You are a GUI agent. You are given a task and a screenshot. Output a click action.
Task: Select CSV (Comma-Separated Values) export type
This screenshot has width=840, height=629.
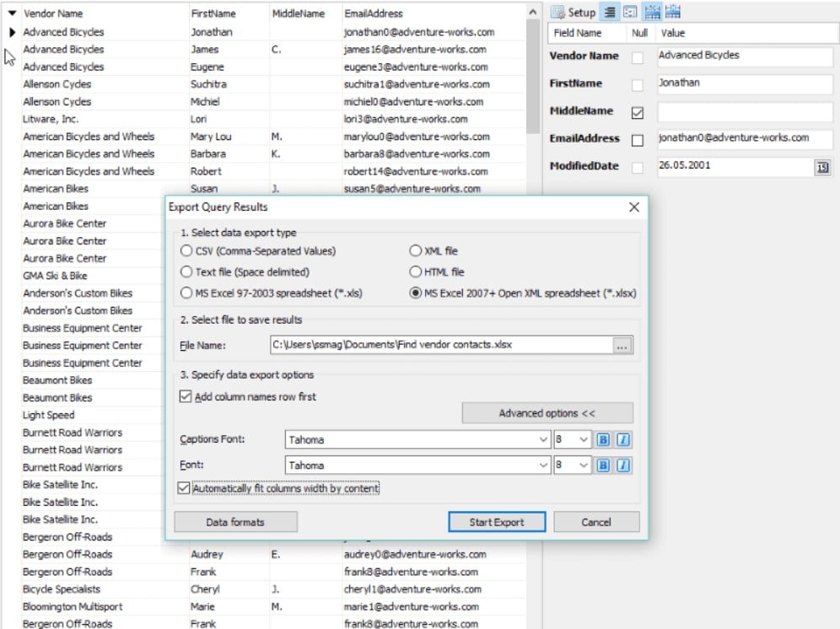[186, 250]
